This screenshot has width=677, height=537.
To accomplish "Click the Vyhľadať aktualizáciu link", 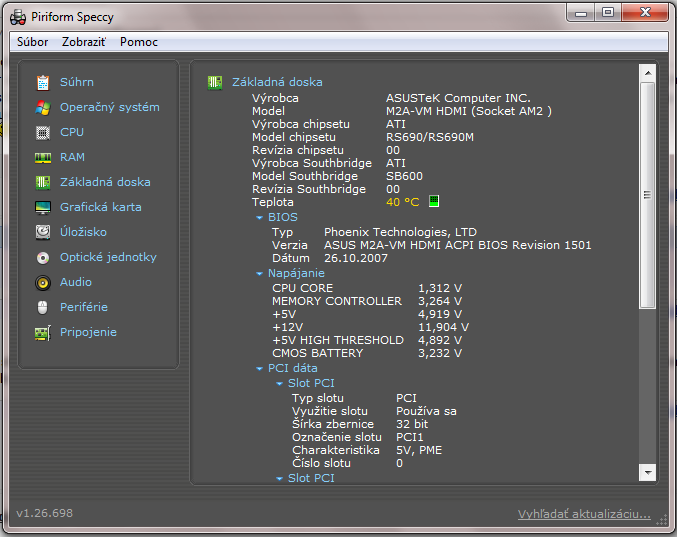I will [584, 514].
